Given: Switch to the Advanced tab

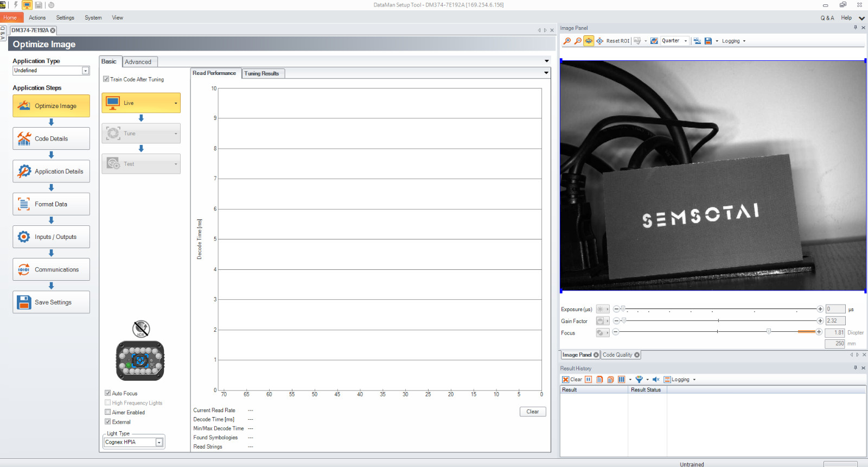Looking at the screenshot, I should pyautogui.click(x=138, y=62).
